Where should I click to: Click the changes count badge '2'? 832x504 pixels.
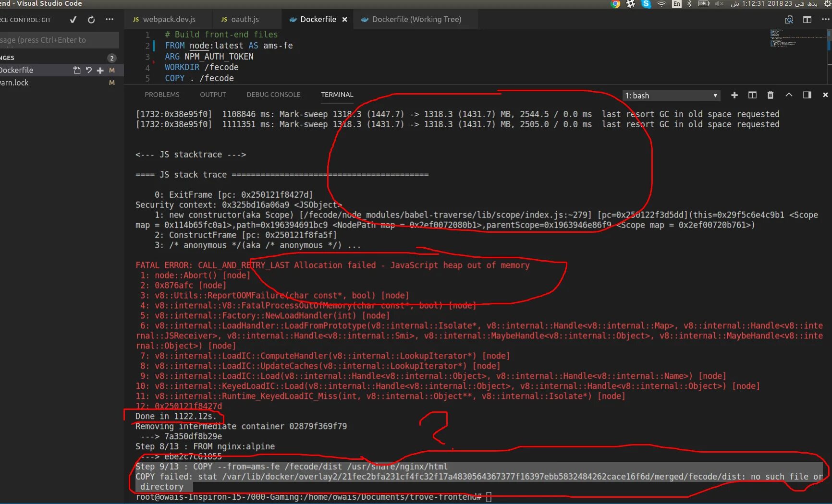click(x=111, y=58)
